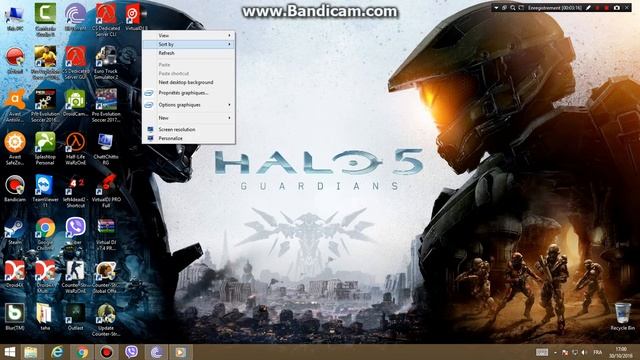640x360 pixels.
Task: Take a screenshot with Bandicam camera icon
Action: (617, 8)
